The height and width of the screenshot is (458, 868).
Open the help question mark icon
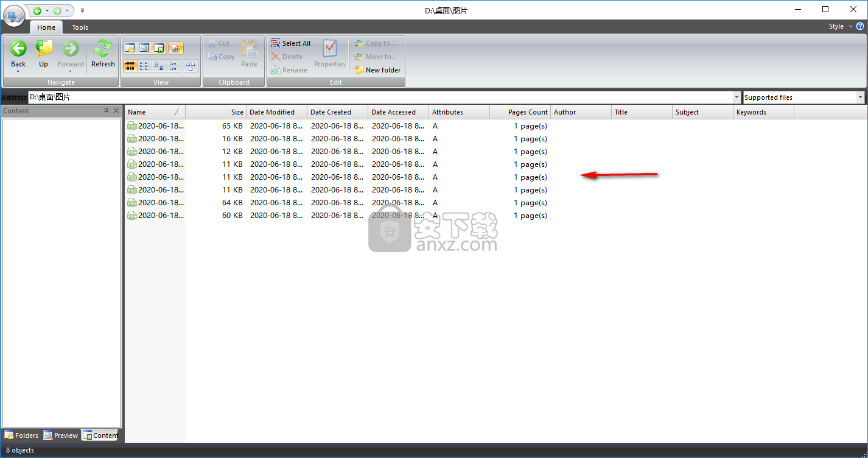click(860, 26)
